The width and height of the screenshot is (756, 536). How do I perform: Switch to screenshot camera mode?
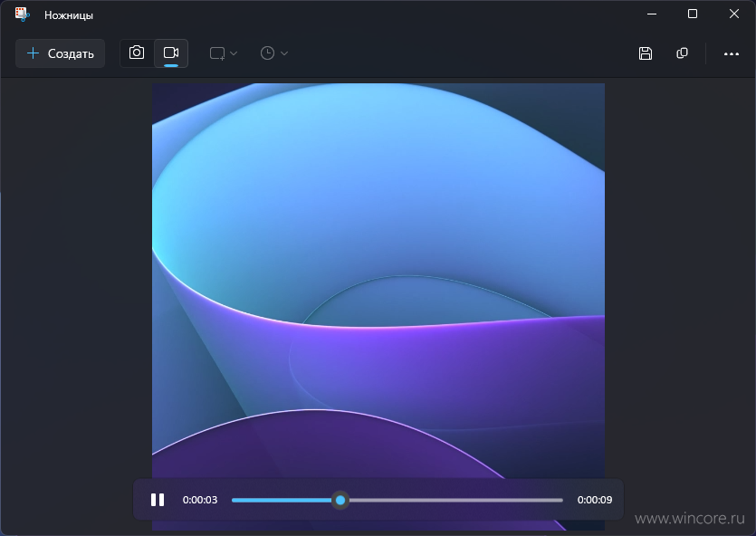point(137,53)
